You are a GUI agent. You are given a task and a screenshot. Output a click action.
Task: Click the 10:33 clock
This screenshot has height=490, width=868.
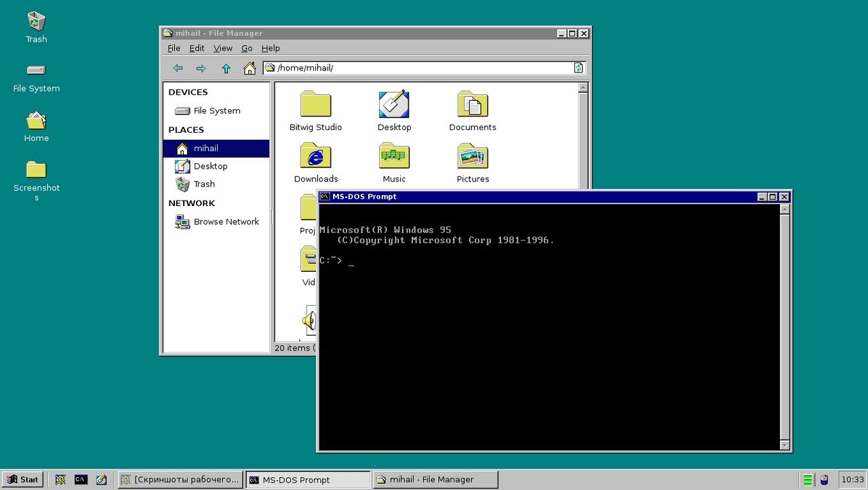pos(853,479)
